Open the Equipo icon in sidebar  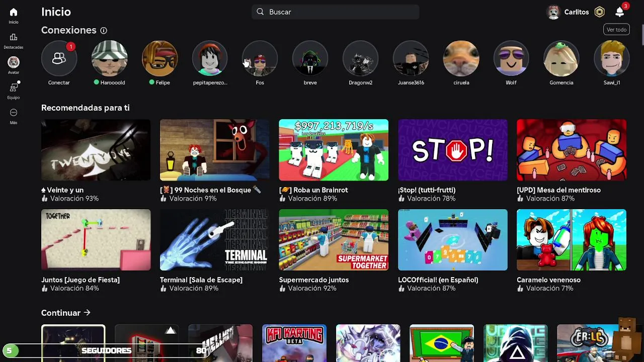(14, 87)
